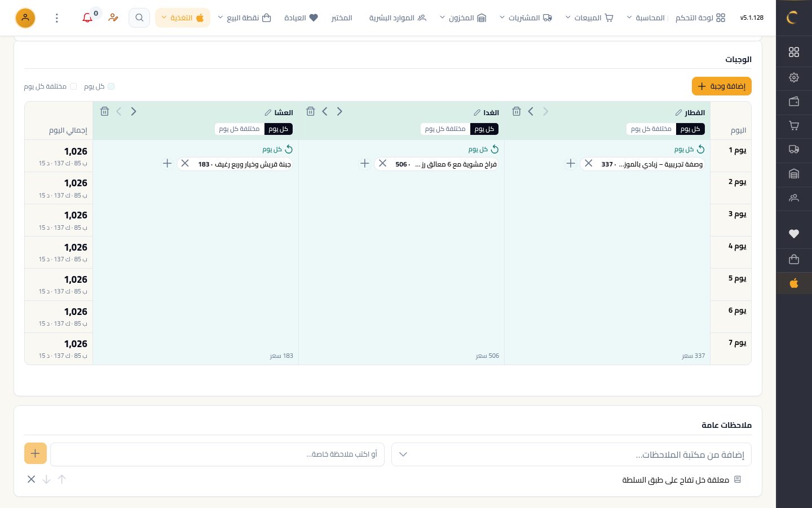Add item to الفطار day 1
Image resolution: width=812 pixels, height=508 pixels.
pos(571,164)
